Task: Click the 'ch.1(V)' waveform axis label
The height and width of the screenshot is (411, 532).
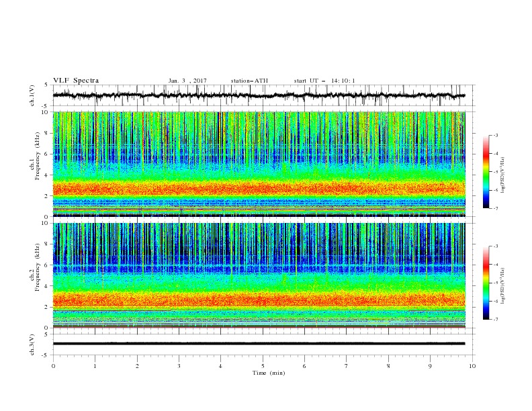Action: click(x=32, y=95)
